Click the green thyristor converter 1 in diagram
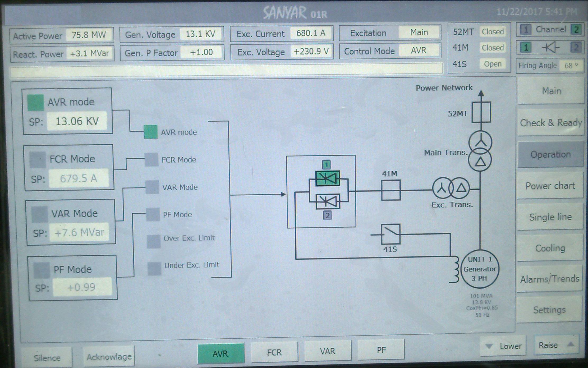This screenshot has width=588, height=368. coord(328,178)
